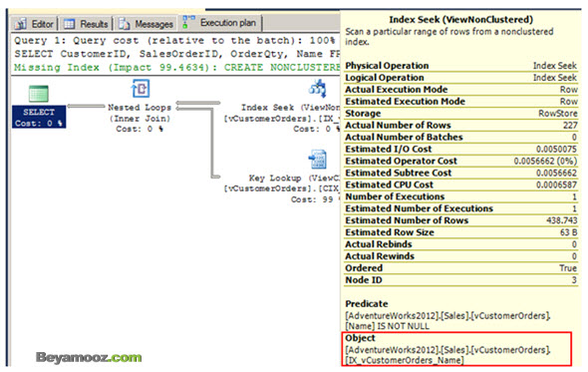Click the Estimated Number of Executions row

coord(460,208)
